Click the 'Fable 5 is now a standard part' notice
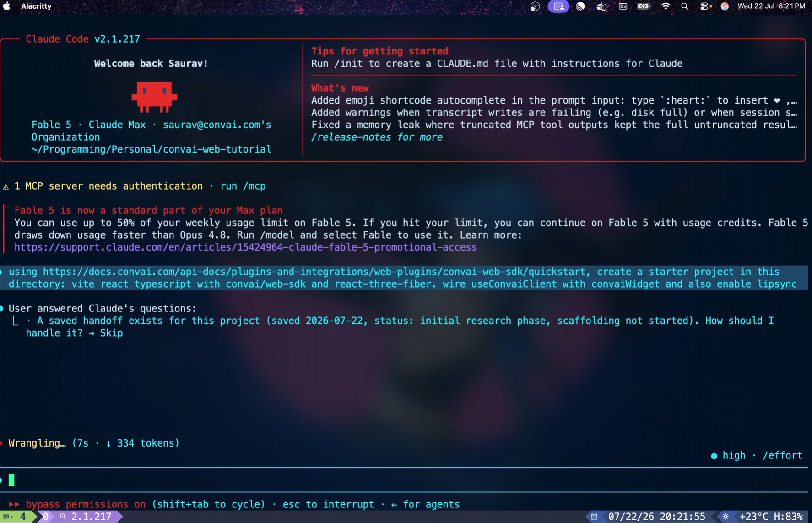This screenshot has width=812, height=523. pos(149,210)
